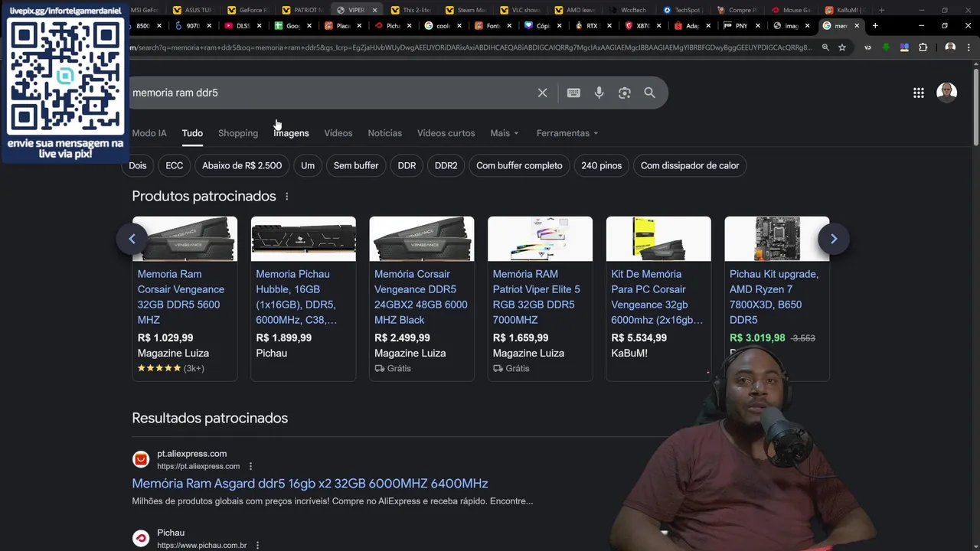980x551 pixels.
Task: Apply the DDR2 filter chip
Action: (446, 165)
